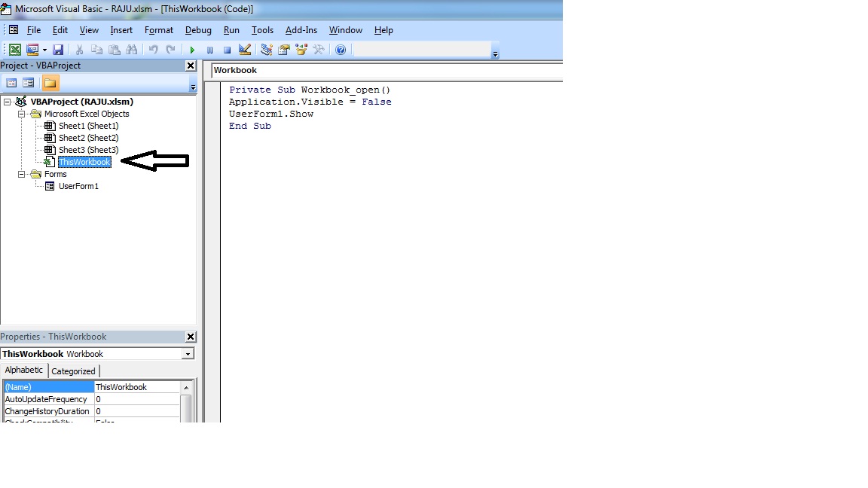Switch to the Alphabetic properties tab
The image size is (868, 488).
click(24, 371)
